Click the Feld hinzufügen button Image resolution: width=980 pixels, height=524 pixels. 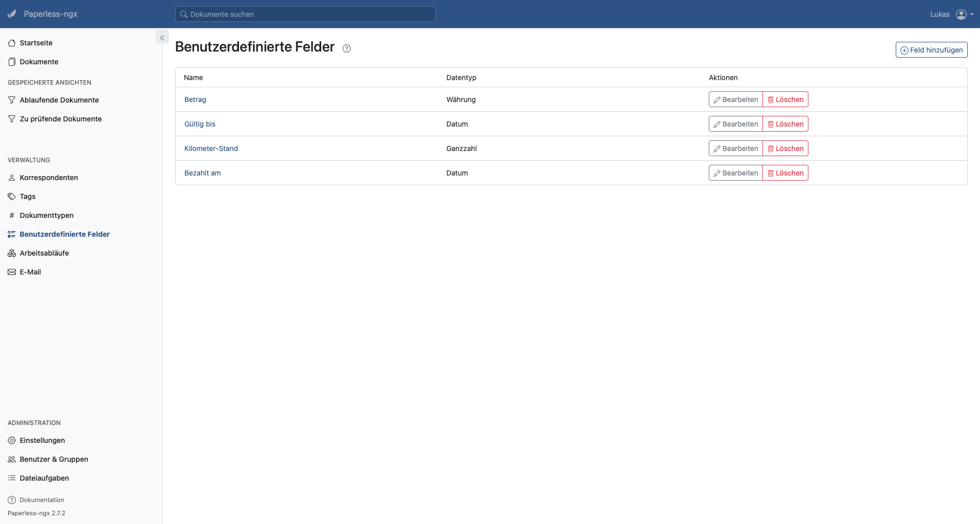(x=931, y=49)
